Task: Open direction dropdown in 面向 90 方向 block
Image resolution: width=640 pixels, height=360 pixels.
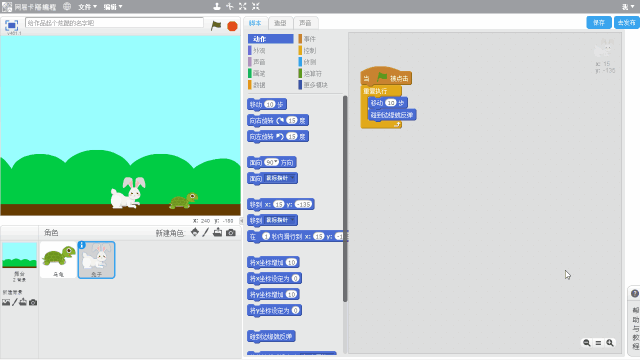Action: pos(276,162)
